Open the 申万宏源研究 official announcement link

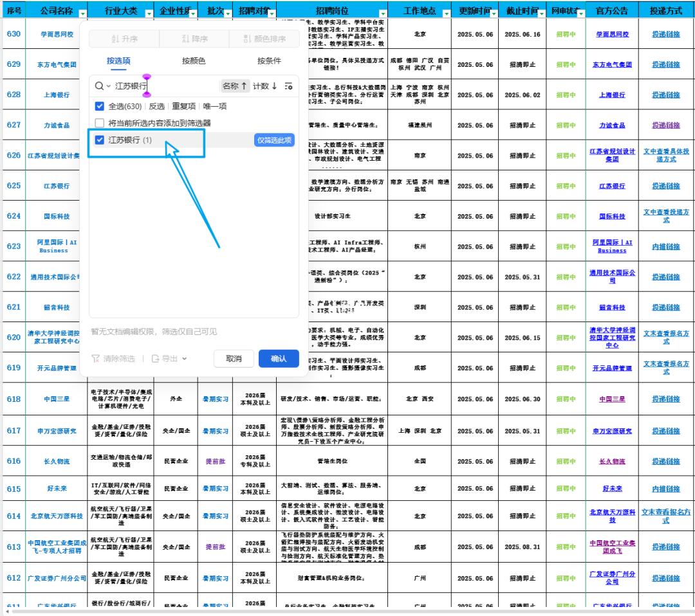click(612, 431)
